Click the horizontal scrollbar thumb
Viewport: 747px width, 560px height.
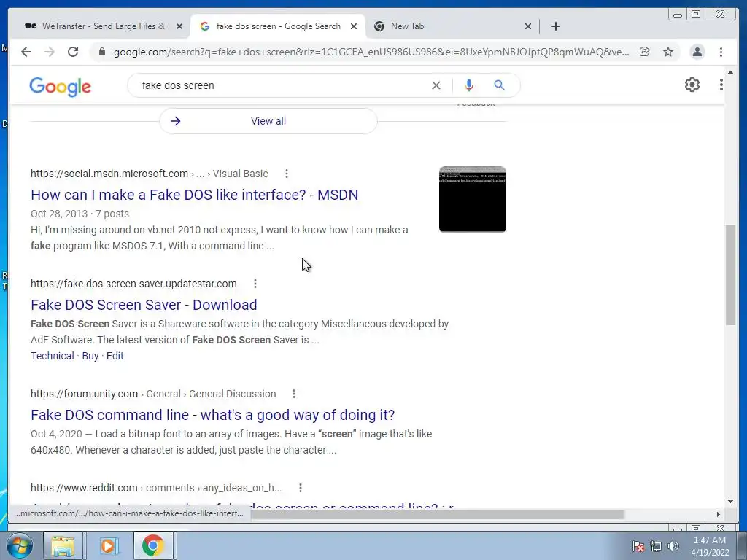click(x=438, y=514)
